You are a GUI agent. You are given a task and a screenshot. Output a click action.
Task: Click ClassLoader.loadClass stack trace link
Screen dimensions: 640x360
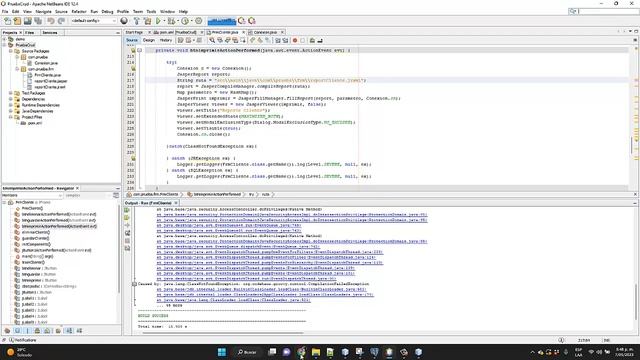click(233, 300)
